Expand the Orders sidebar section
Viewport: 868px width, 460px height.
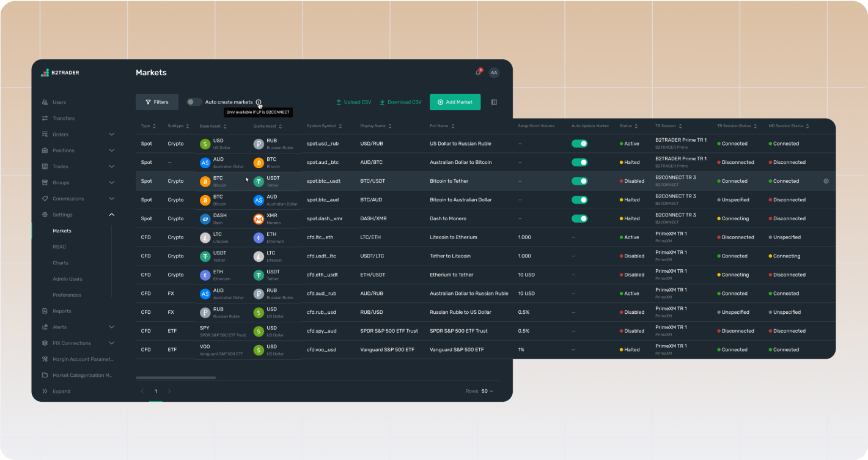pos(111,135)
